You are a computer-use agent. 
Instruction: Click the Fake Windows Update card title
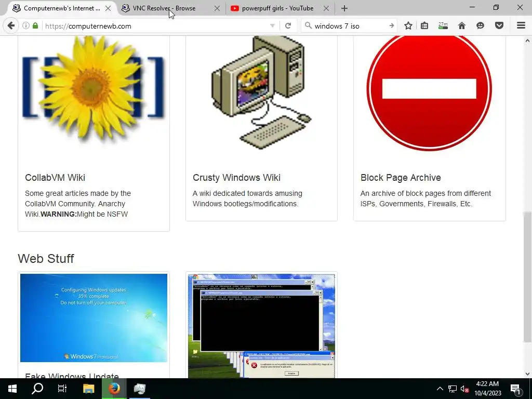pyautogui.click(x=72, y=375)
